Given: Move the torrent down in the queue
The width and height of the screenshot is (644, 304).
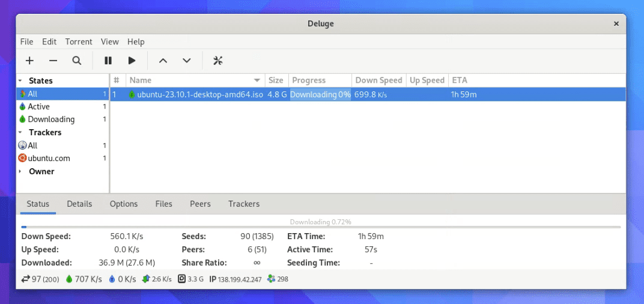Looking at the screenshot, I should pyautogui.click(x=187, y=61).
